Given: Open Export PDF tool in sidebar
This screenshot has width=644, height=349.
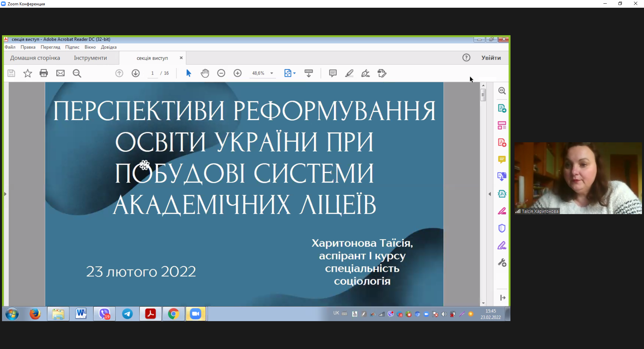Looking at the screenshot, I should point(502,108).
